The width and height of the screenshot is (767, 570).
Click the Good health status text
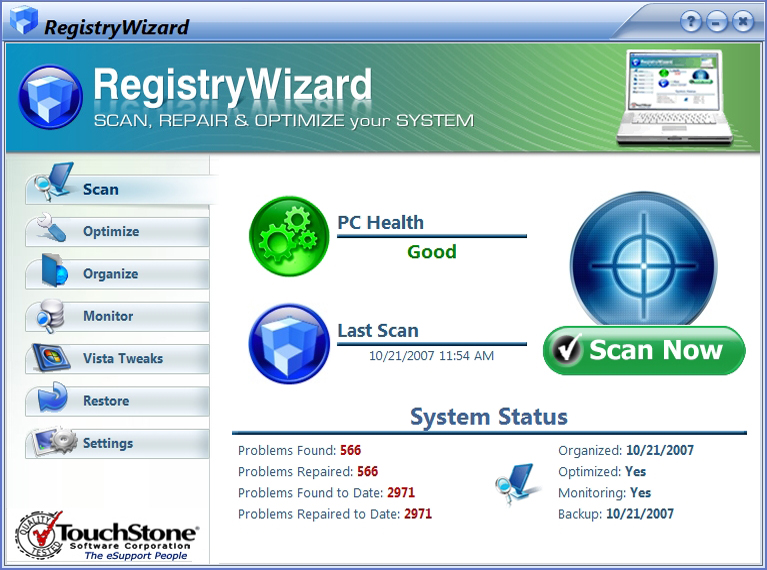point(432,252)
